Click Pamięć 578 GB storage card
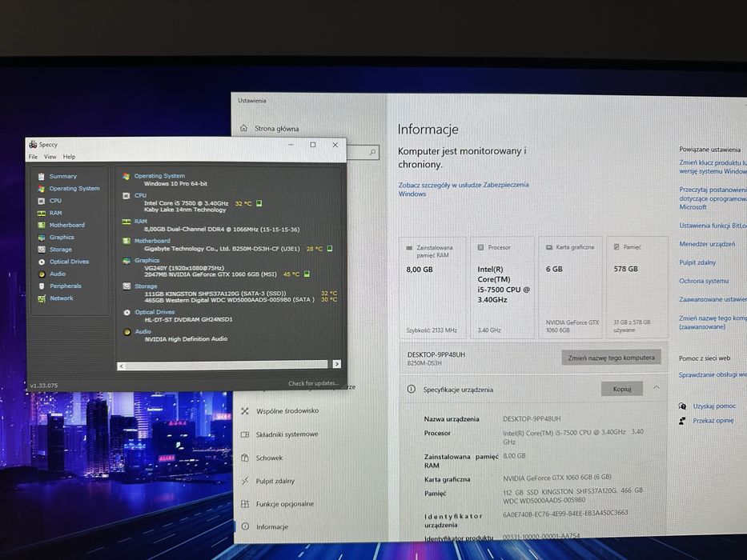Image resolution: width=747 pixels, height=560 pixels. (x=637, y=288)
